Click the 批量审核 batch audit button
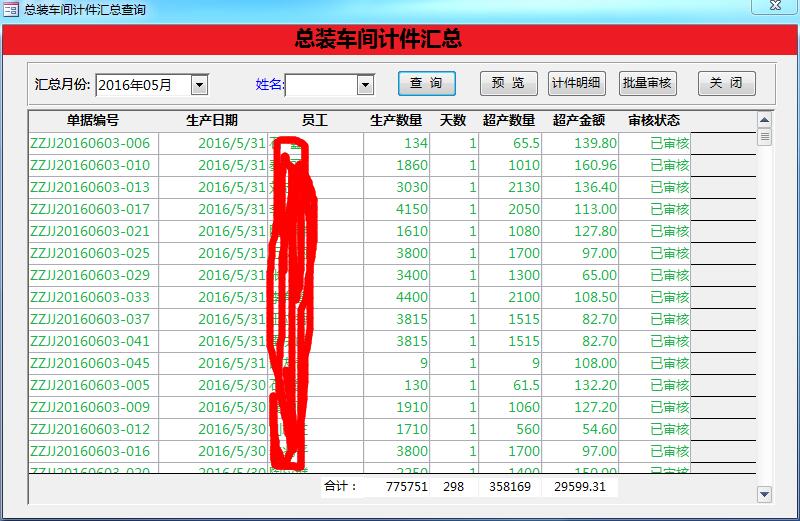The image size is (800, 521). click(x=646, y=83)
